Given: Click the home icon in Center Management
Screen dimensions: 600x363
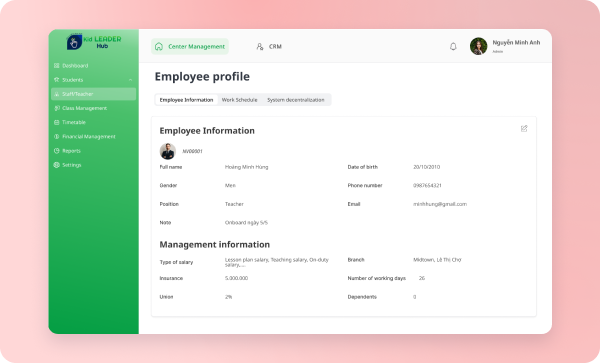Looking at the screenshot, I should coord(159,46).
